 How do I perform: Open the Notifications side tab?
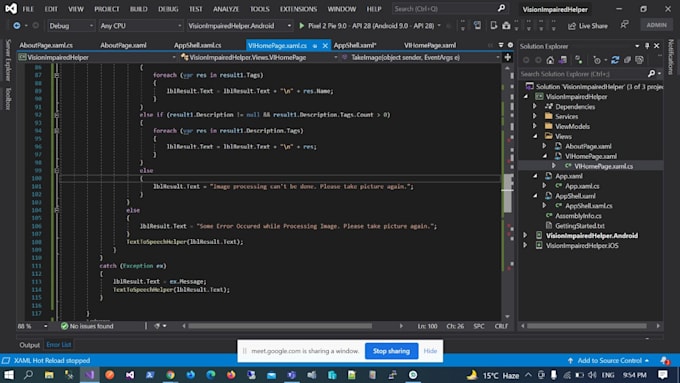(x=671, y=56)
